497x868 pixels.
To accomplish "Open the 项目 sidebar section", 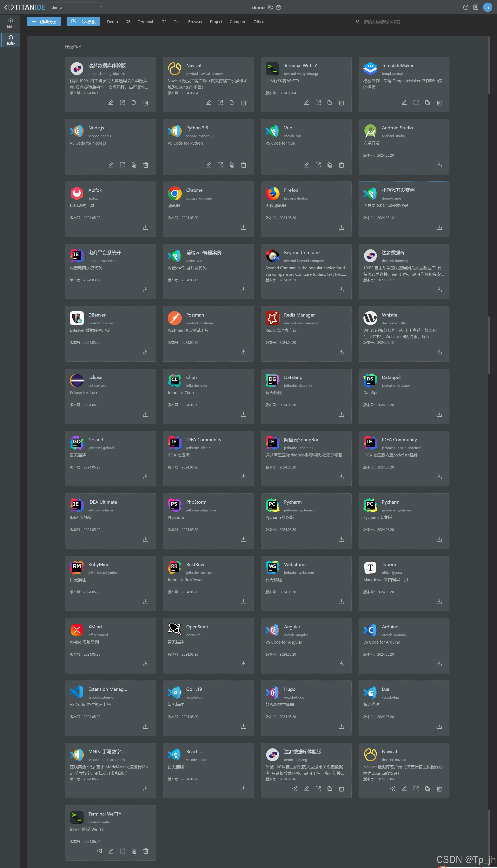I will [11, 23].
